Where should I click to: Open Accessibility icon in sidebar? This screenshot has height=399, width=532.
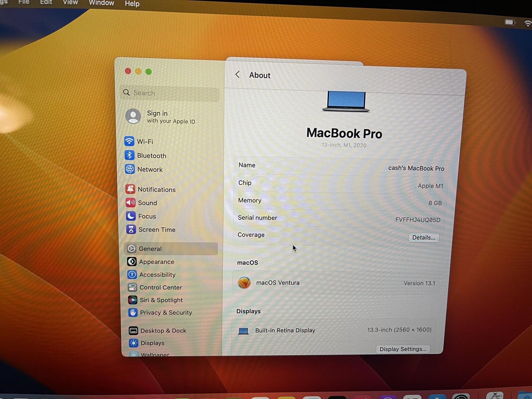pos(132,274)
